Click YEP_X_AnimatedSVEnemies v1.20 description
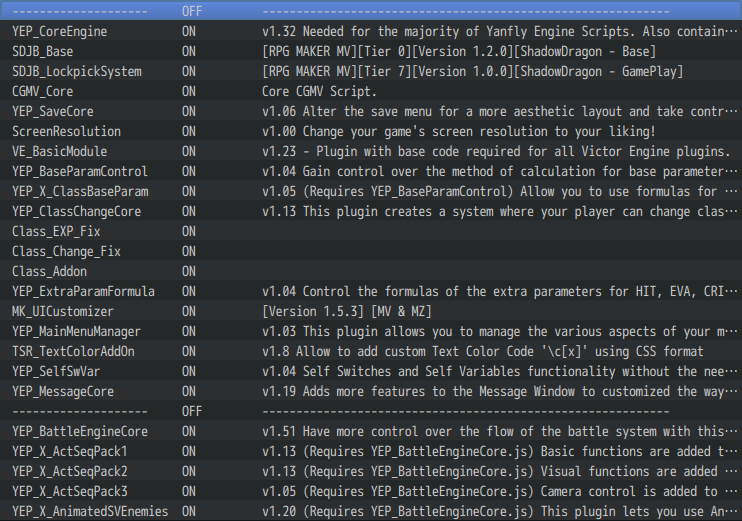 [500, 512]
